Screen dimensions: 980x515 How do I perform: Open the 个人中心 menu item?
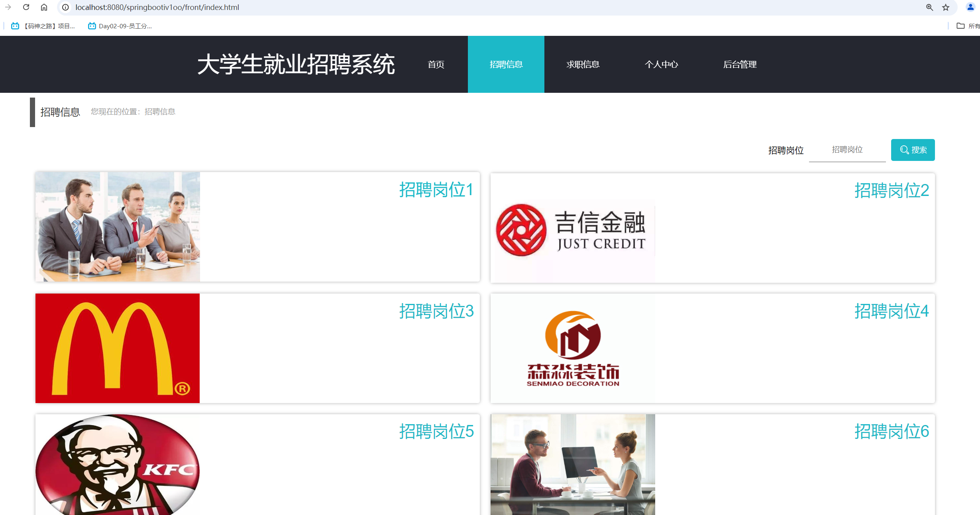tap(662, 64)
